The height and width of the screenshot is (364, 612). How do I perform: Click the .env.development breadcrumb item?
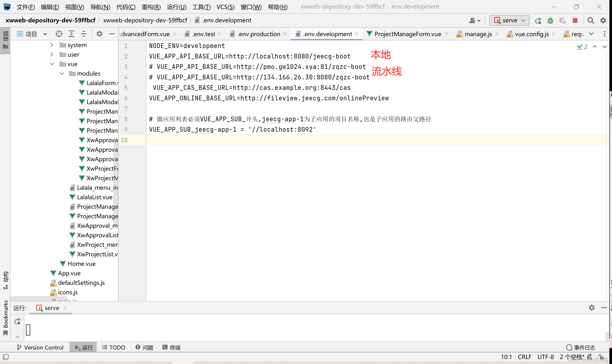point(223,20)
